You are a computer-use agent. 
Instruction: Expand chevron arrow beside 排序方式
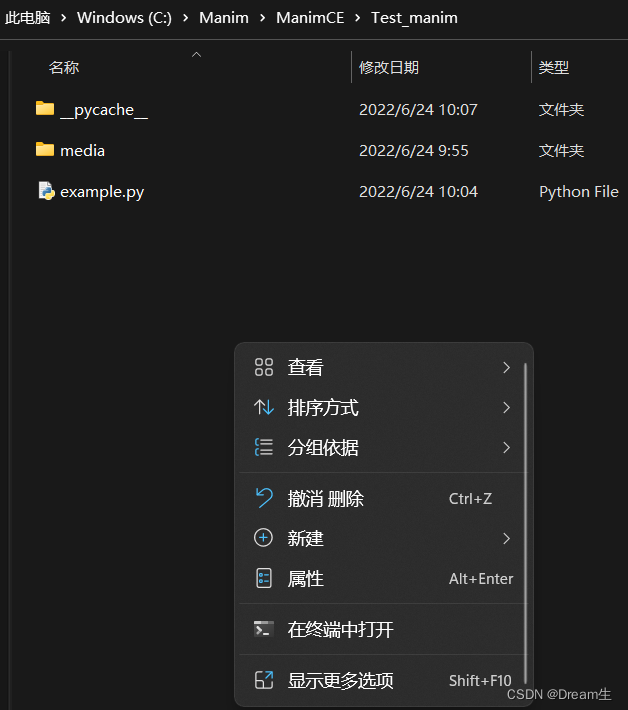click(506, 408)
